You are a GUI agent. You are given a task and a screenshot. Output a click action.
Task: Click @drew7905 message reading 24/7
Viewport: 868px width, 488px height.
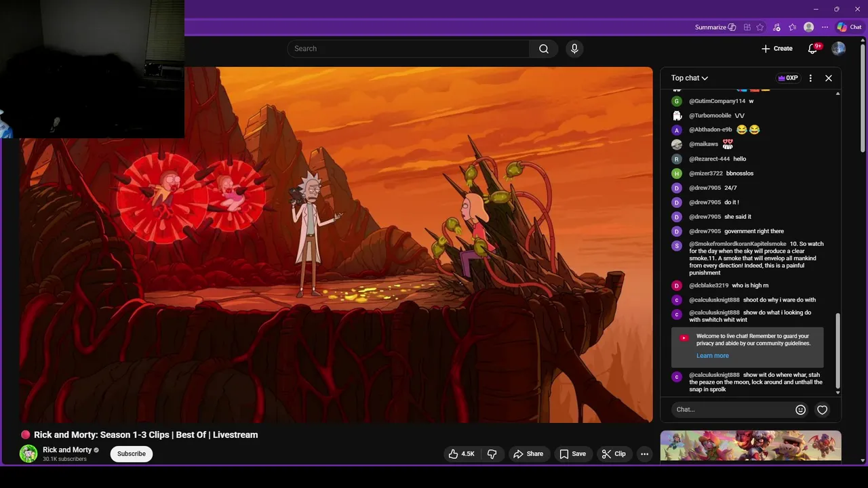[749, 188]
